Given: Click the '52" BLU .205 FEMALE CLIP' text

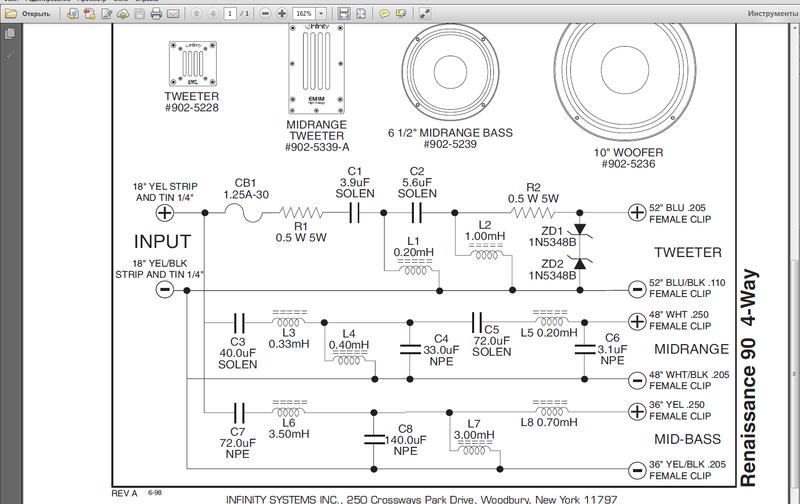Looking at the screenshot, I should (680, 214).
